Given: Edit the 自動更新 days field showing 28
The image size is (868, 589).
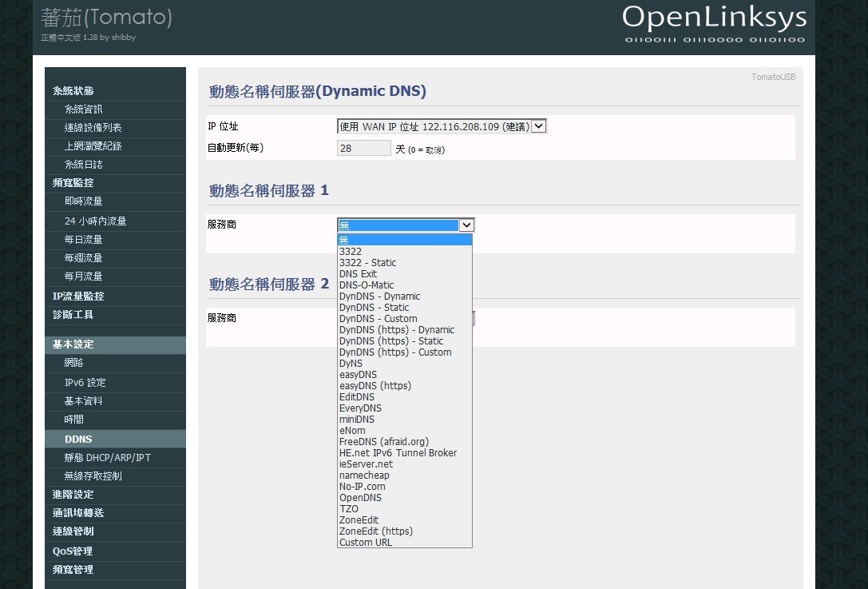Looking at the screenshot, I should (363, 148).
